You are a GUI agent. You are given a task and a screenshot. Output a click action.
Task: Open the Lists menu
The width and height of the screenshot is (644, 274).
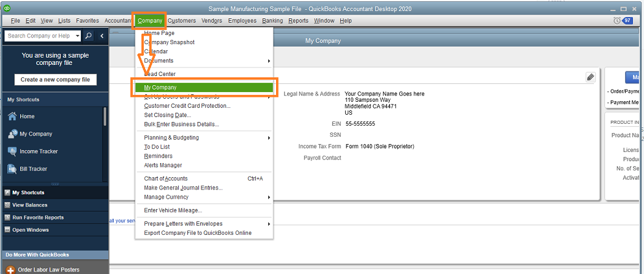(x=64, y=21)
